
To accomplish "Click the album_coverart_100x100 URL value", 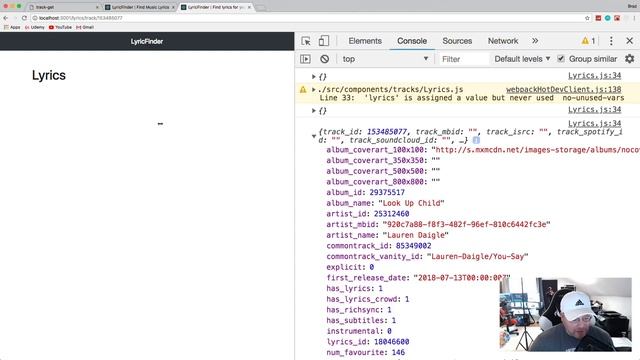I will [536, 150].
